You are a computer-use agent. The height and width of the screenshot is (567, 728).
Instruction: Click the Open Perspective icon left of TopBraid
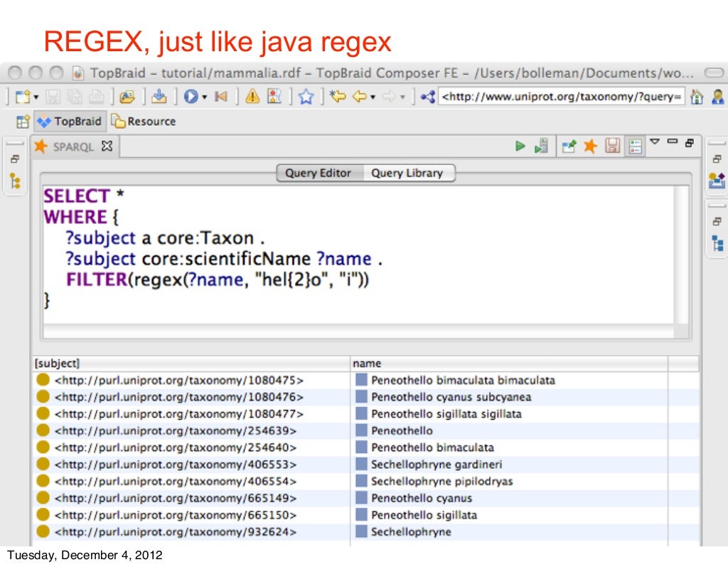[x=23, y=122]
